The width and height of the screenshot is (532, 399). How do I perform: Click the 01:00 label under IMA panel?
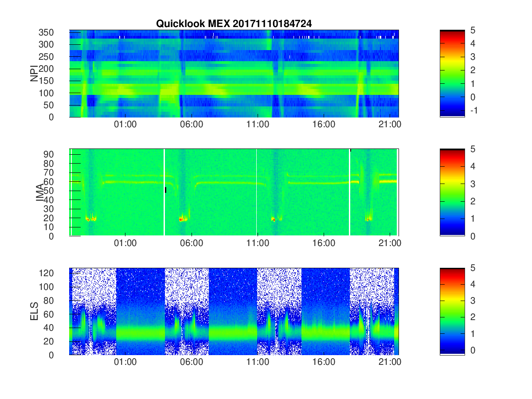125,244
